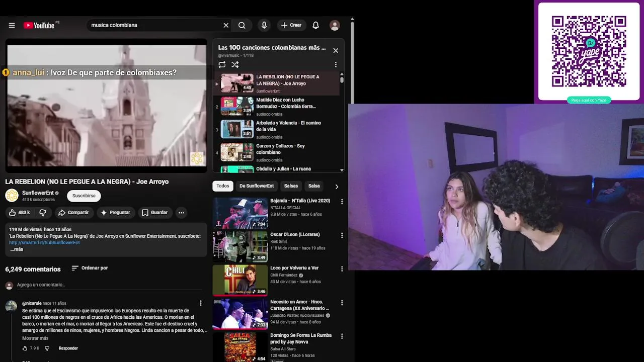Expand comment with Mostrar más
644x362 pixels.
(x=35, y=338)
